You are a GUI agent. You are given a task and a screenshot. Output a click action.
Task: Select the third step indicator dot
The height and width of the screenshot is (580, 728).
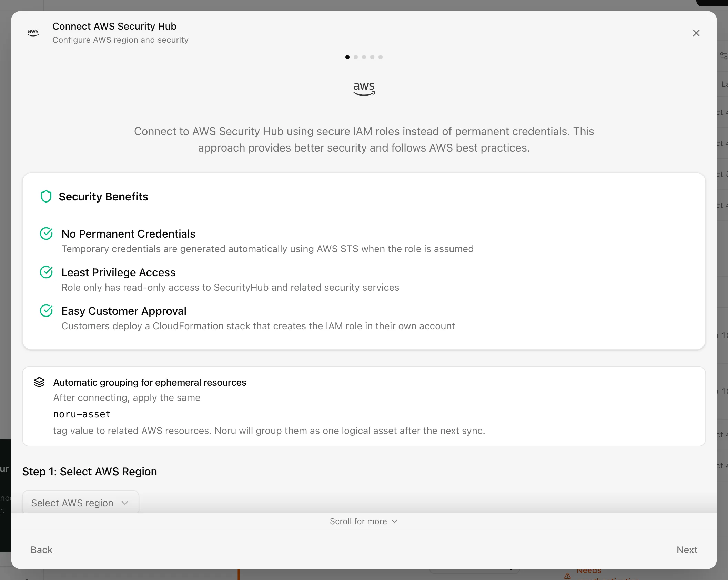point(364,57)
